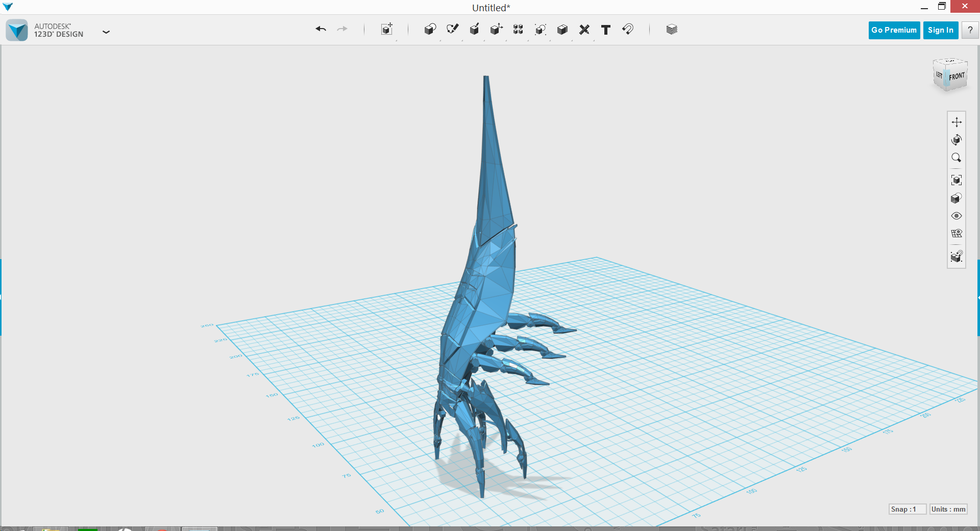Activate the Pan navigation tool
980x531 pixels.
[957, 122]
